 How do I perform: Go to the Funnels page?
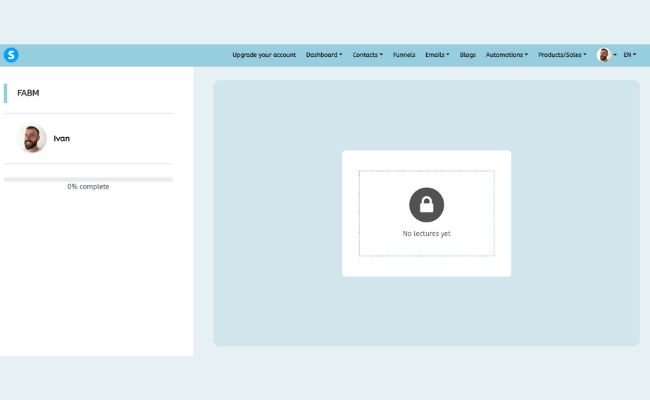404,55
